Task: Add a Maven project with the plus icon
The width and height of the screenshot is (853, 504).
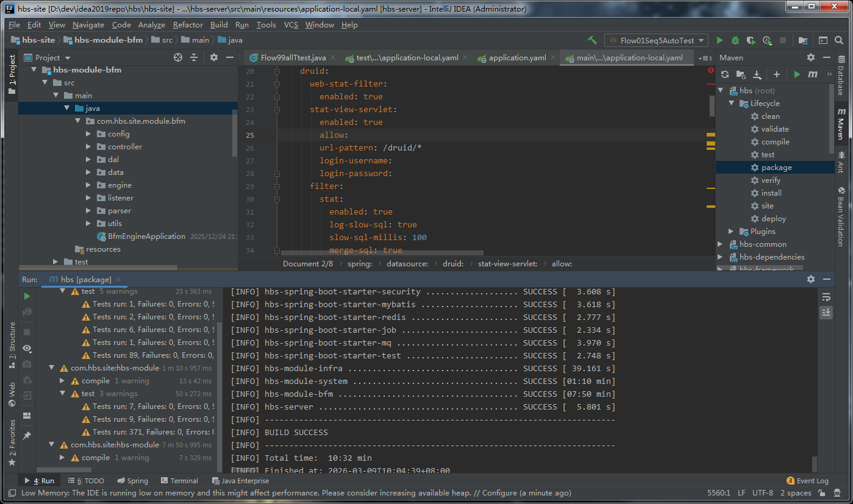Action: point(777,74)
